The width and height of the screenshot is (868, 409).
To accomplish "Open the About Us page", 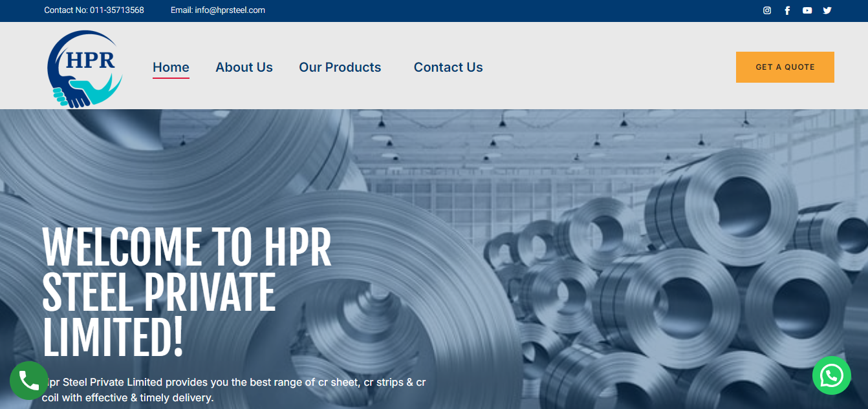I will 244,67.
